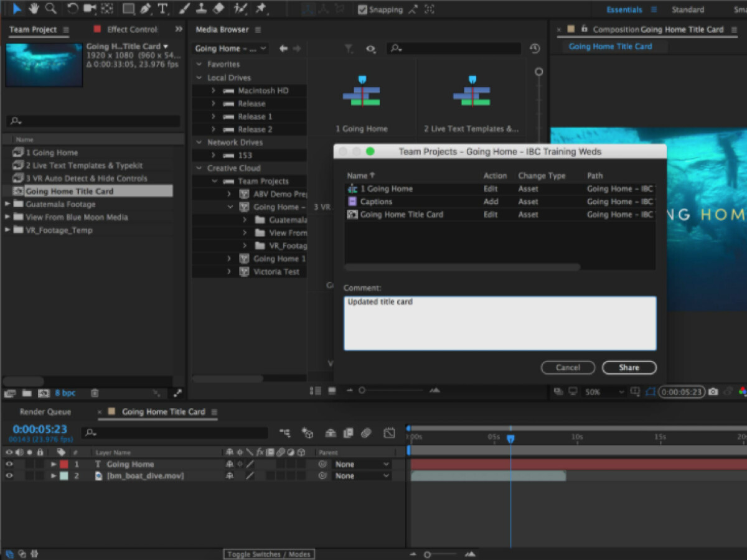747x560 pixels.
Task: Select the Rotation tool
Action: 72,9
